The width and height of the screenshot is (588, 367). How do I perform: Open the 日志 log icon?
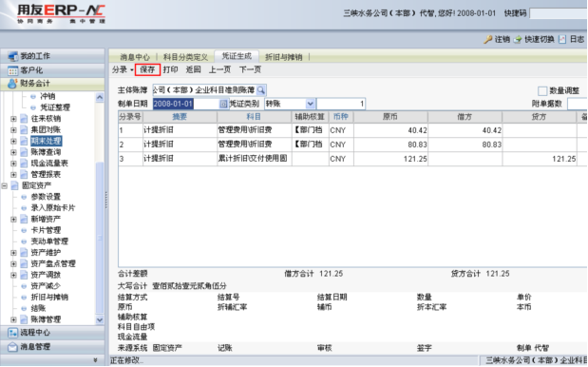562,39
